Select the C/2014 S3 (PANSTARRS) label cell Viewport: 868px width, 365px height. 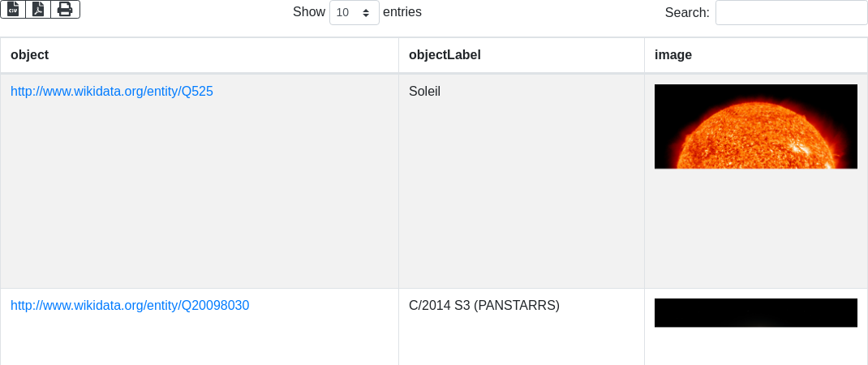coord(484,306)
